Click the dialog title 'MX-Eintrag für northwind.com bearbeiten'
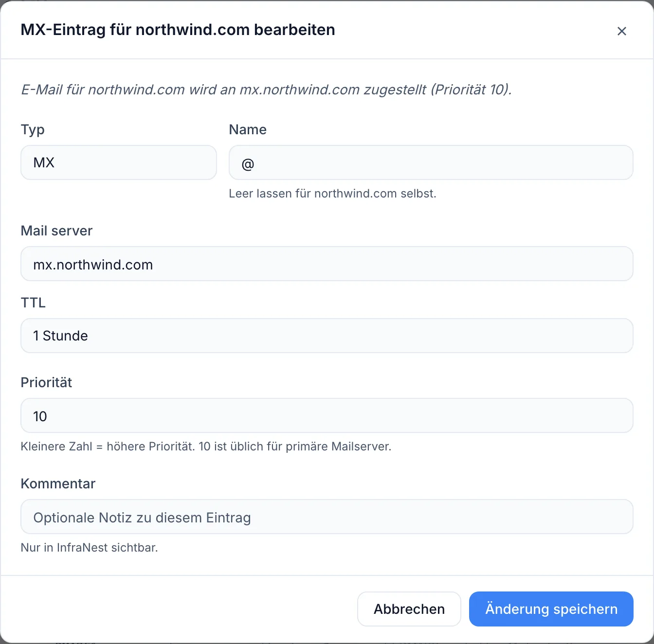The image size is (654, 644). click(x=178, y=30)
